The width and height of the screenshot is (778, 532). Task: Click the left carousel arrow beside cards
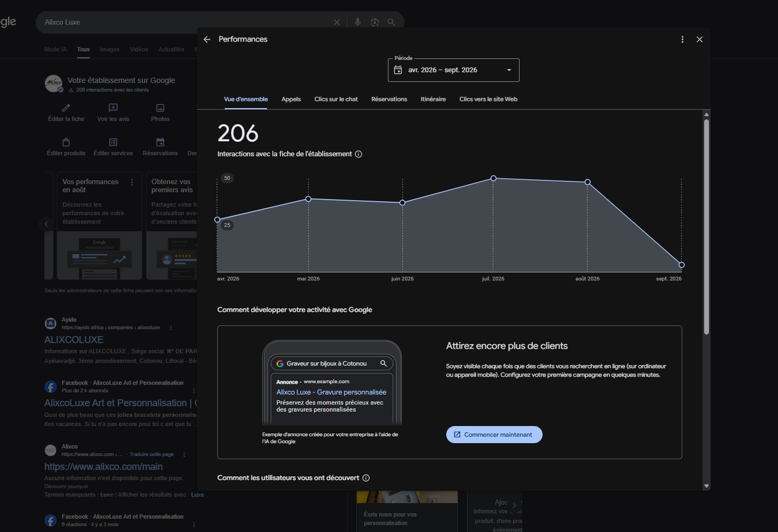pos(47,224)
